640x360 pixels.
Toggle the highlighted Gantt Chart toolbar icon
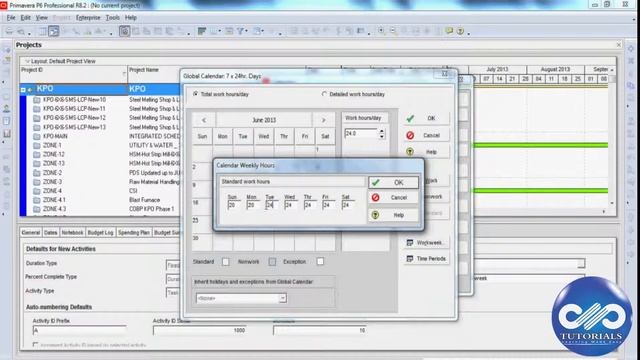click(53, 31)
